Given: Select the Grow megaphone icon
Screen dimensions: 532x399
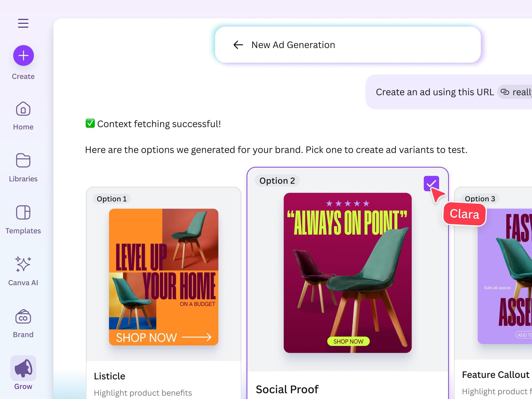Looking at the screenshot, I should pyautogui.click(x=23, y=368).
